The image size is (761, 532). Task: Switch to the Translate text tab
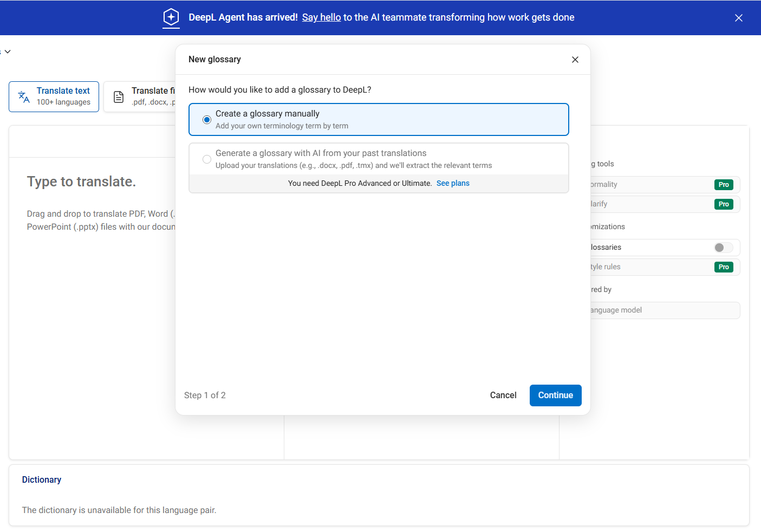click(54, 97)
